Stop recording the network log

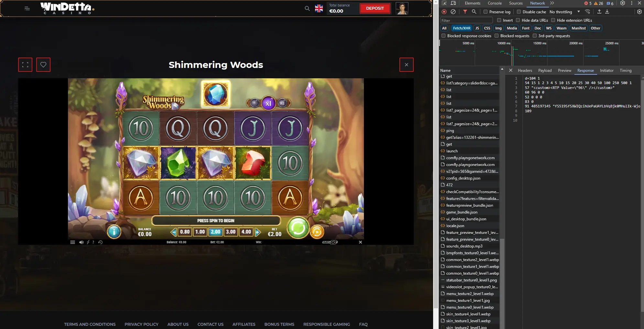coord(444,12)
